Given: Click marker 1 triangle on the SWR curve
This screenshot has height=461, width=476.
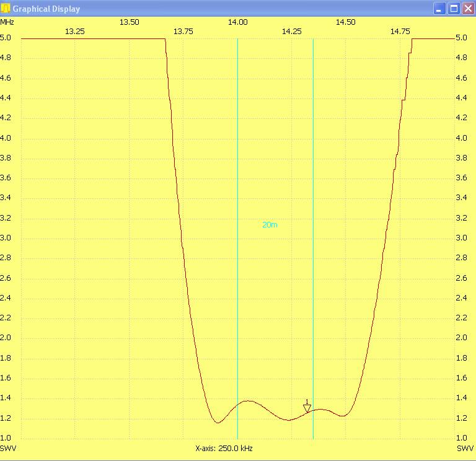Looking at the screenshot, I should 307,407.
